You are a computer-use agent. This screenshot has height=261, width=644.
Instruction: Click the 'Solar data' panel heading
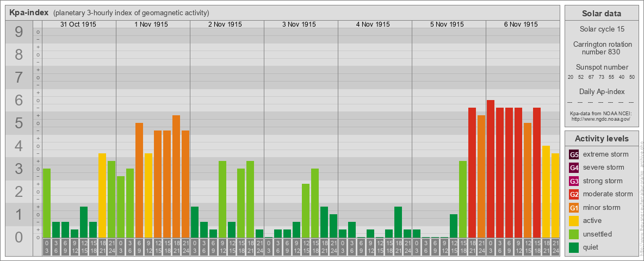[x=602, y=14]
